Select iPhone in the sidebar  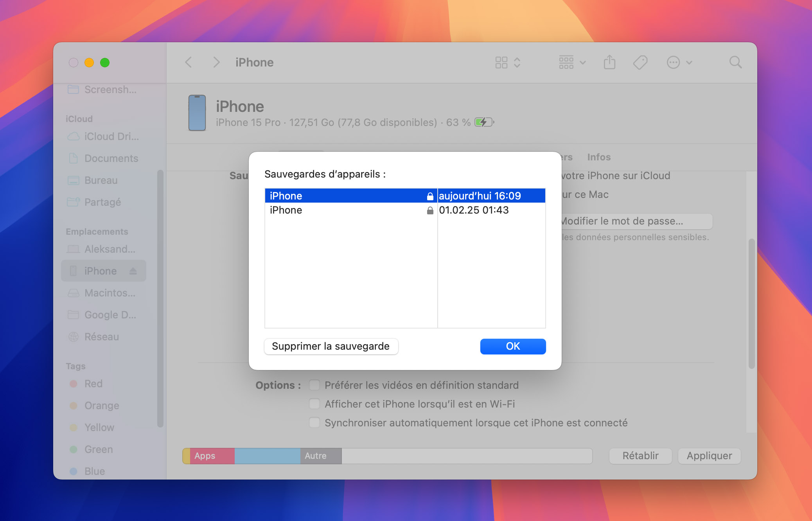pos(104,271)
